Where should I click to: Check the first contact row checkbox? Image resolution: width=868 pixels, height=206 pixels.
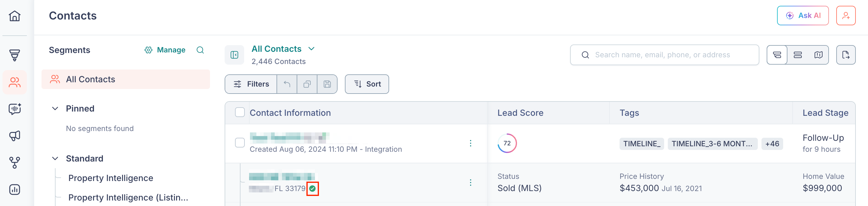pyautogui.click(x=240, y=143)
